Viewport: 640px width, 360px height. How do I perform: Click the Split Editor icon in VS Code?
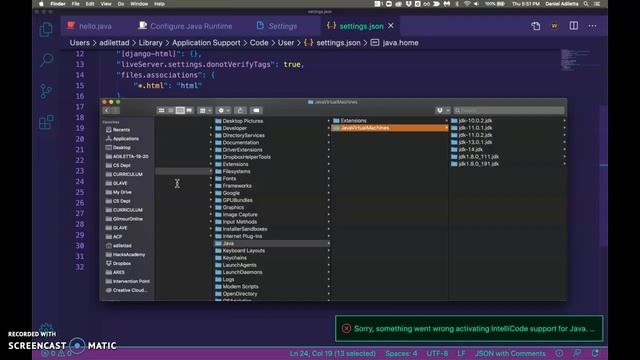pyautogui.click(x=573, y=26)
